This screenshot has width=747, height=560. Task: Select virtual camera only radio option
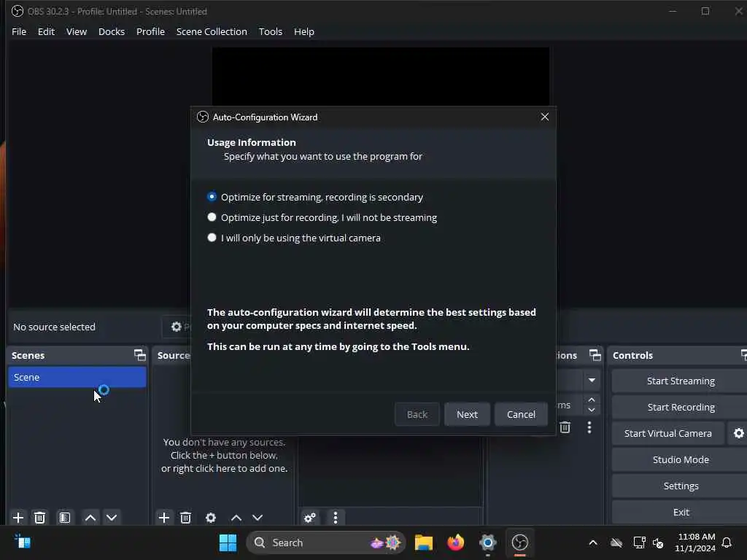click(x=294, y=238)
